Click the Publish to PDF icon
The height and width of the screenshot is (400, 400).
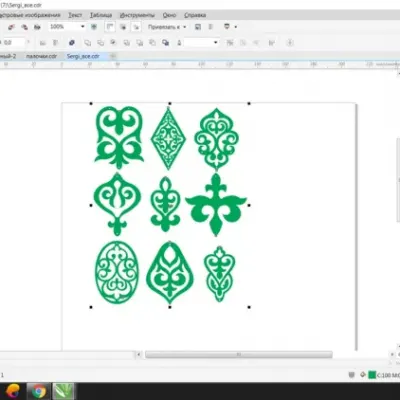[37, 27]
